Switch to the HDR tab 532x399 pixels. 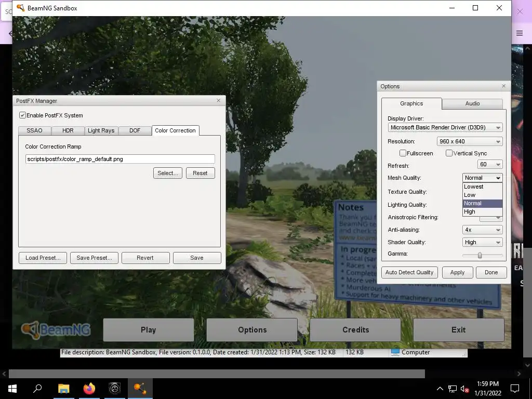tap(68, 130)
